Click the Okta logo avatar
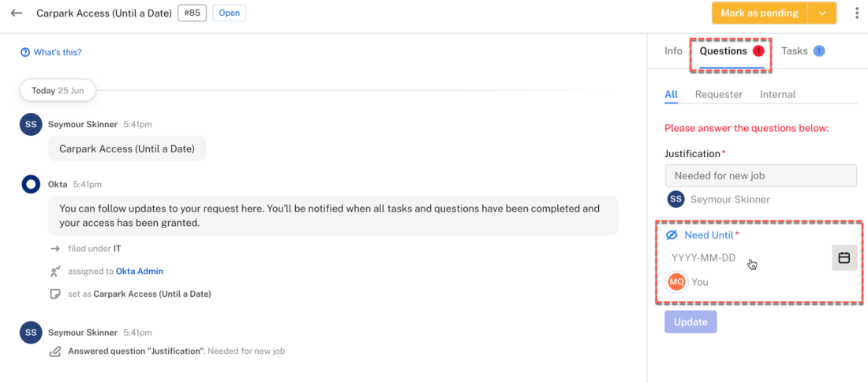 pos(31,184)
